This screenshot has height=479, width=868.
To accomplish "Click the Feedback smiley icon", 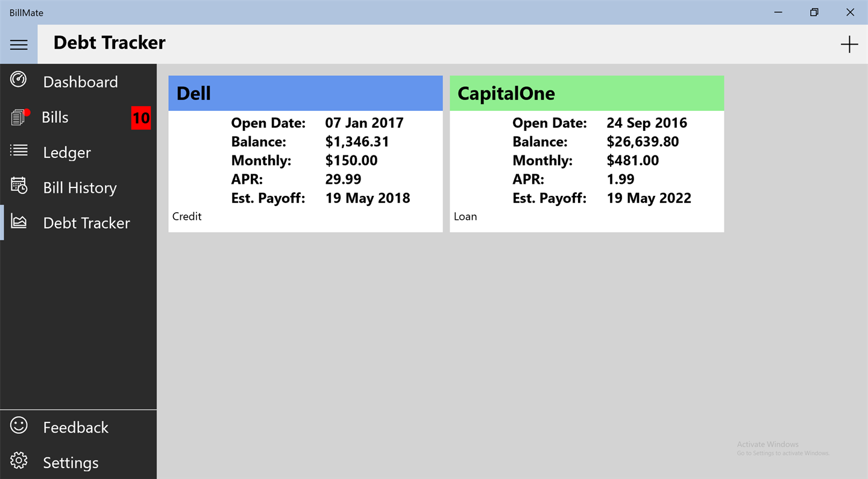I will [19, 425].
